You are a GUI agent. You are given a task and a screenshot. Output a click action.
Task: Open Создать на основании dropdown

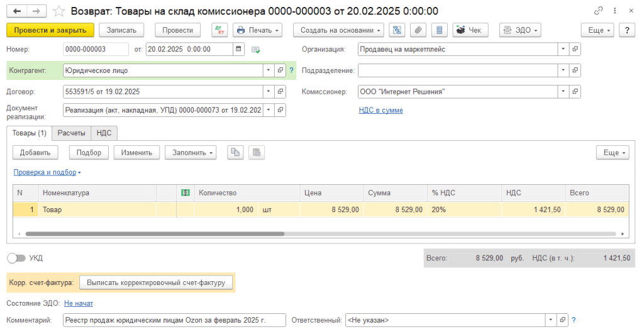(340, 30)
